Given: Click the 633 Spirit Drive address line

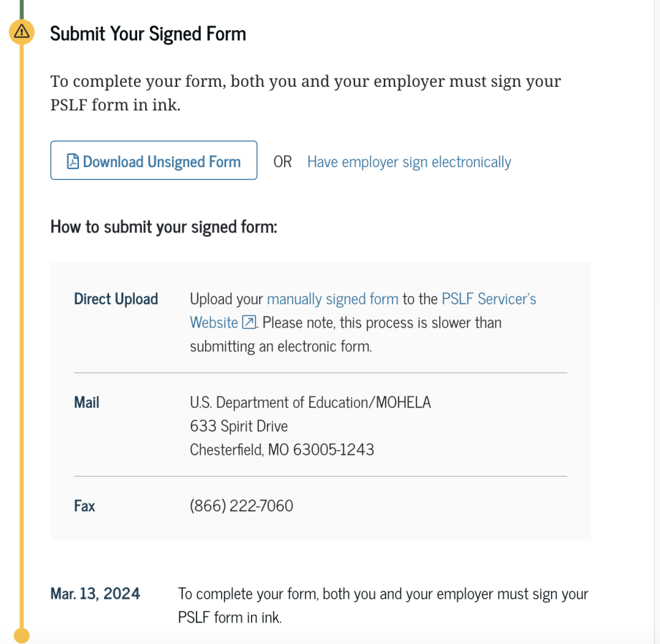Looking at the screenshot, I should 238,426.
